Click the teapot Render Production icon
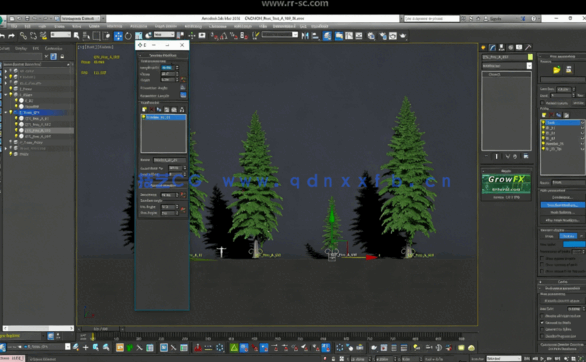This screenshot has height=362, width=586. point(403,36)
